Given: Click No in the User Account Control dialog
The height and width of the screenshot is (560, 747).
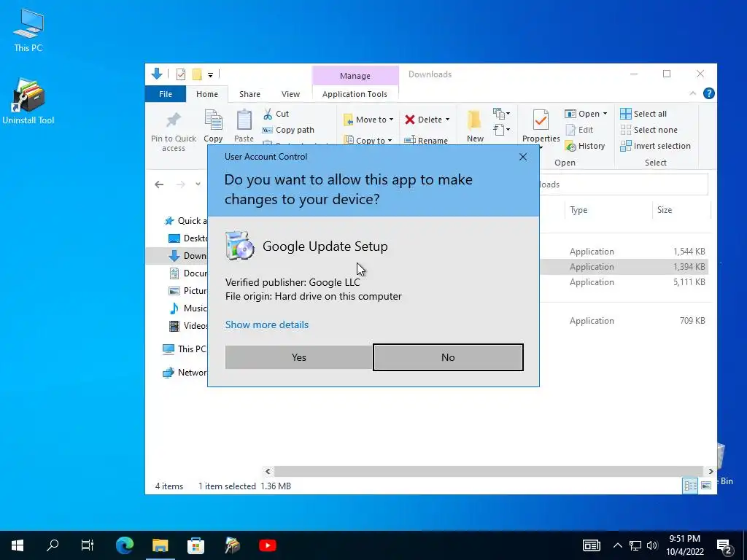Looking at the screenshot, I should [448, 357].
